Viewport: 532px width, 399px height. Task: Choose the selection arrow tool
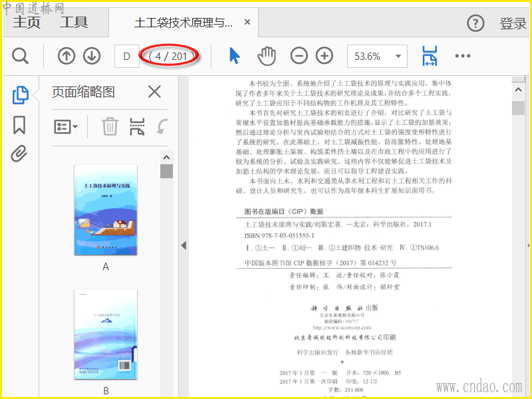(235, 56)
